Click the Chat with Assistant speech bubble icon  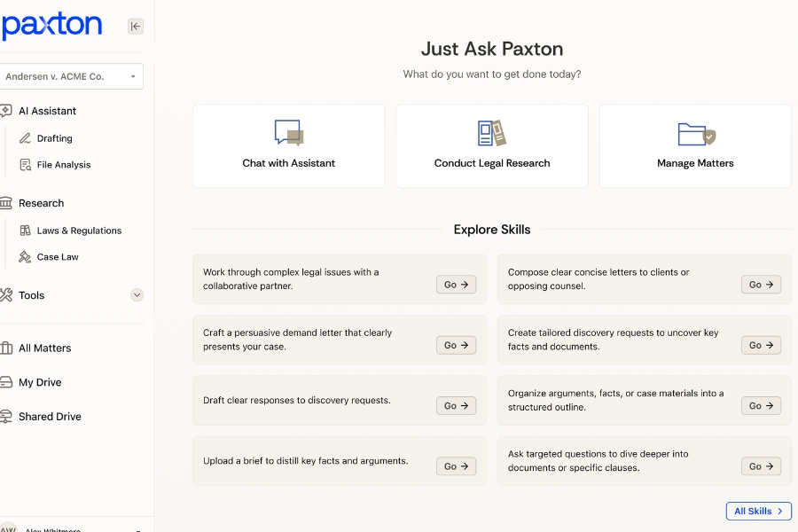click(289, 133)
